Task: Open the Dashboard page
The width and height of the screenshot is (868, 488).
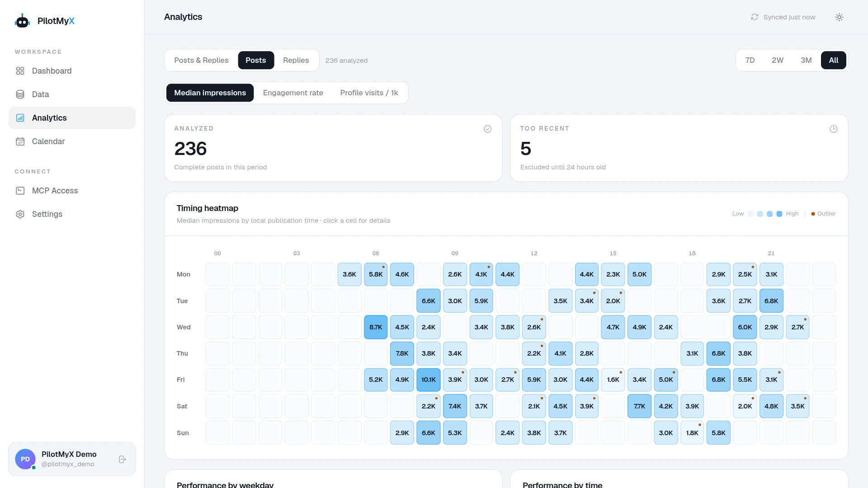Action: pyautogui.click(x=72, y=71)
